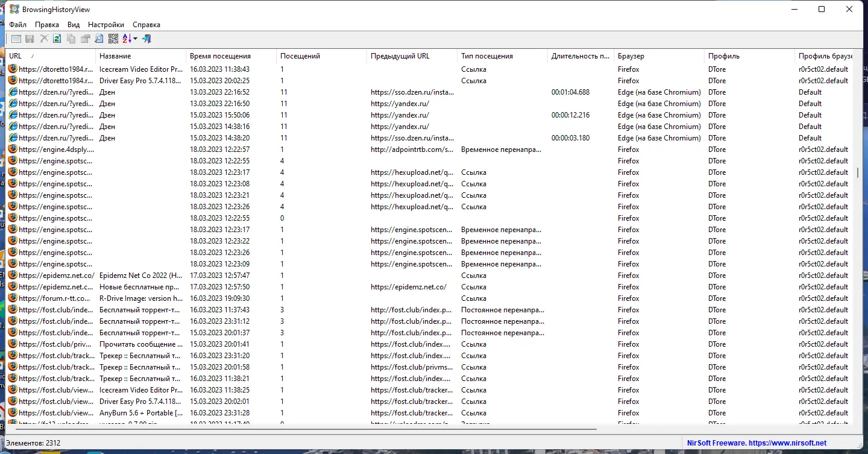The image size is (868, 454).
Task: Click the QR code toolbar icon
Action: [x=113, y=39]
